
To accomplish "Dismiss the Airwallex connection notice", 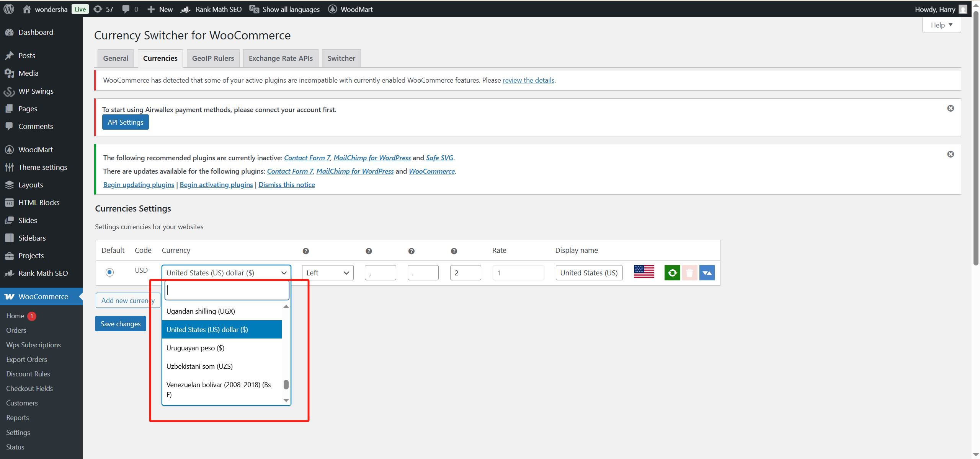I will (x=951, y=108).
